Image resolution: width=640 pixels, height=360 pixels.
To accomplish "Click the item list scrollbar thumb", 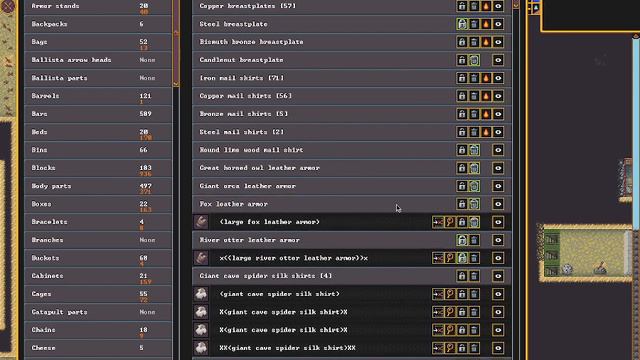I will click(x=516, y=5).
